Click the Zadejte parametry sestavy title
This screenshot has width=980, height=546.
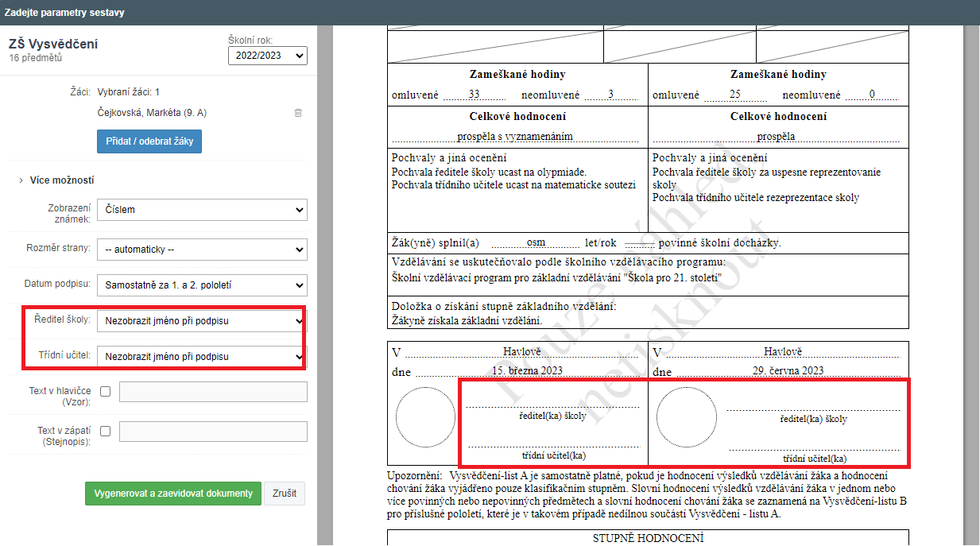click(x=64, y=13)
